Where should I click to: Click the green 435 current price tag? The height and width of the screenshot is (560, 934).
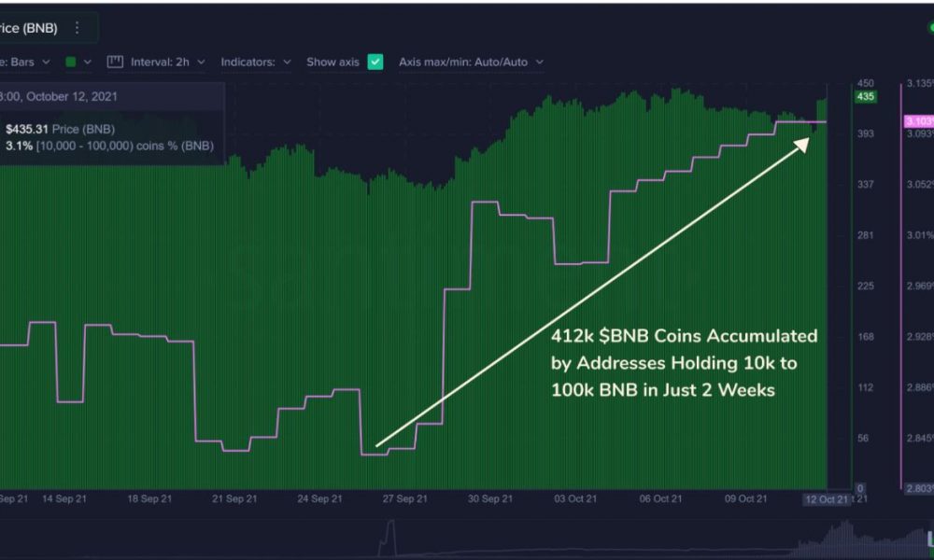866,96
